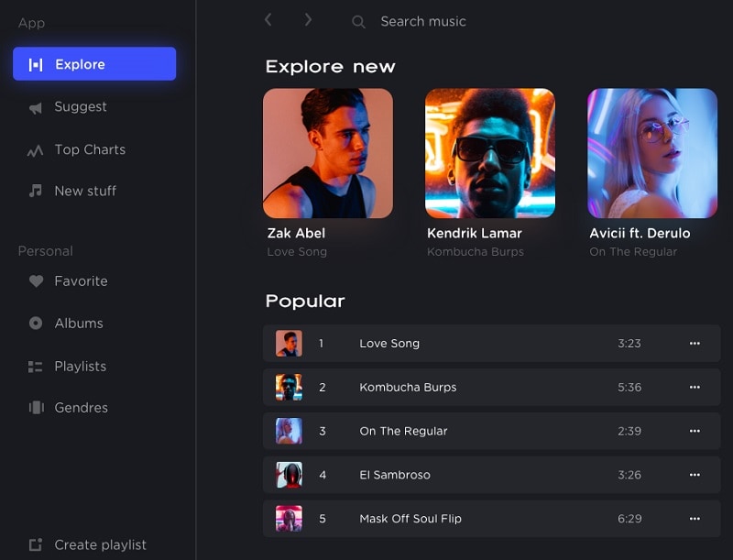Open more options for Kombucha Burps

tap(695, 387)
